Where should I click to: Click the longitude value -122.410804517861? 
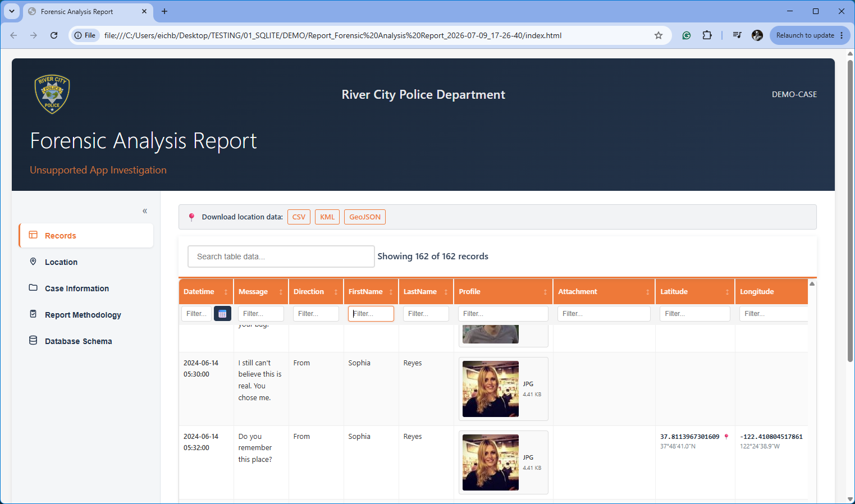pos(771,437)
